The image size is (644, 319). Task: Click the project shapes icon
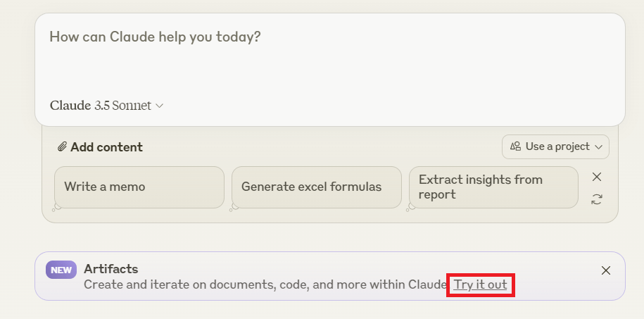tap(515, 146)
